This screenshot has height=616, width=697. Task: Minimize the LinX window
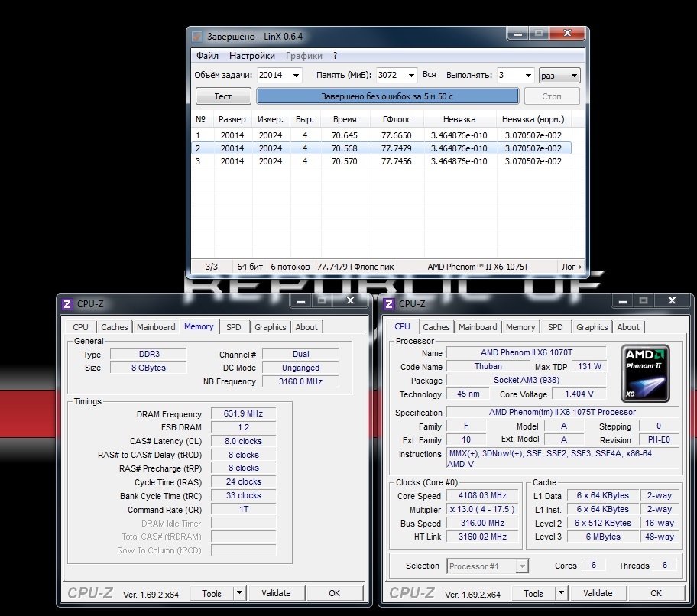[x=517, y=34]
